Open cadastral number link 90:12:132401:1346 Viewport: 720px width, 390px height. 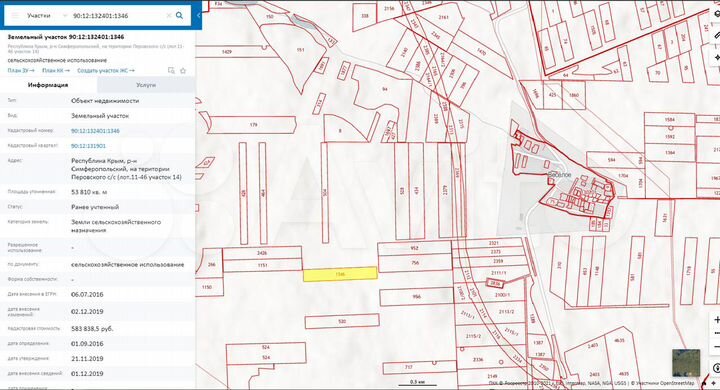tap(95, 131)
